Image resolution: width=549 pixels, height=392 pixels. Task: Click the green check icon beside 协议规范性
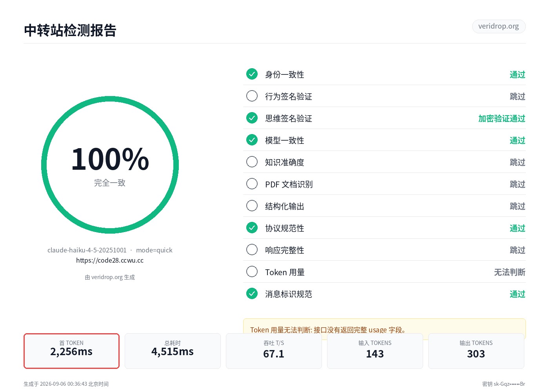(x=252, y=228)
